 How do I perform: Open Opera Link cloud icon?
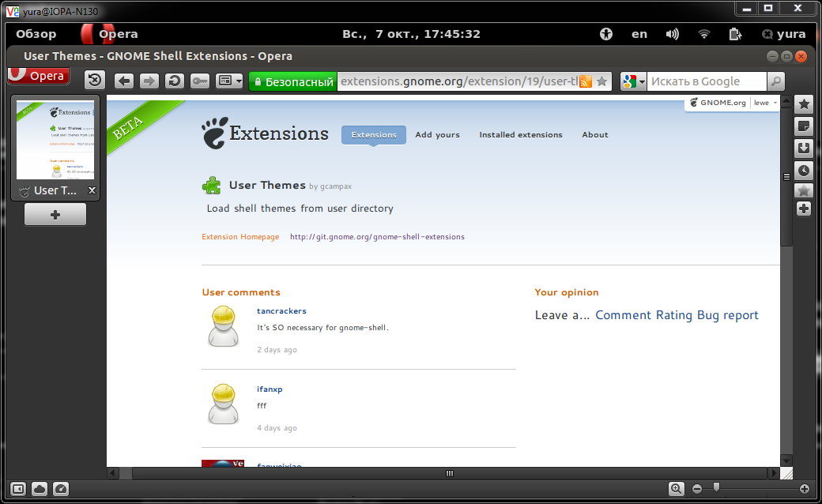(x=40, y=489)
